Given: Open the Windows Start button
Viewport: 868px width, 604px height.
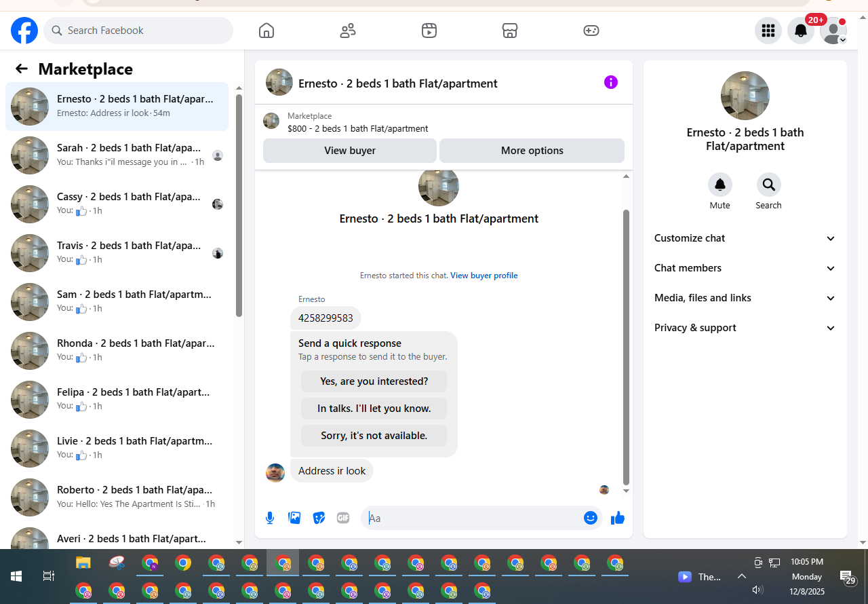Looking at the screenshot, I should tap(16, 576).
